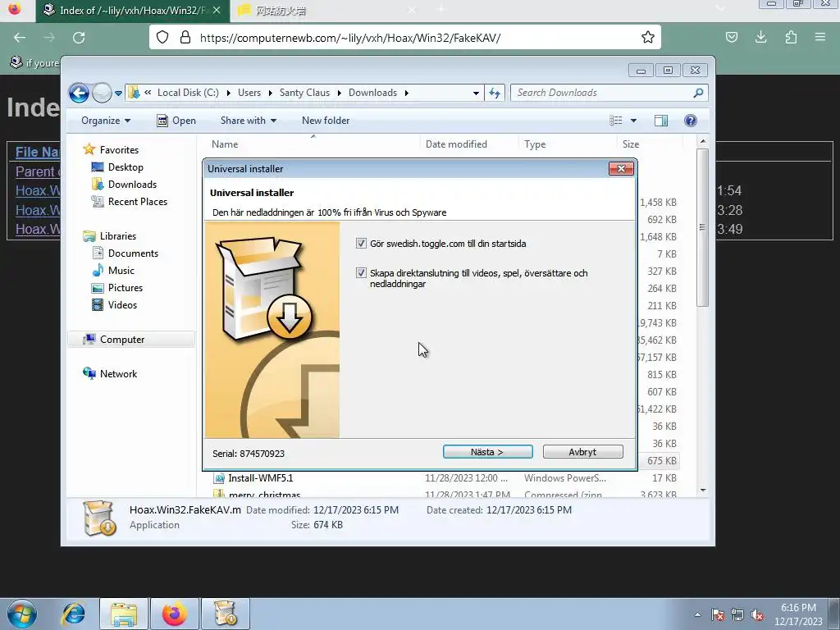Click Open in Explorer toolbar
Screen dimensions: 840x630
coord(176,121)
